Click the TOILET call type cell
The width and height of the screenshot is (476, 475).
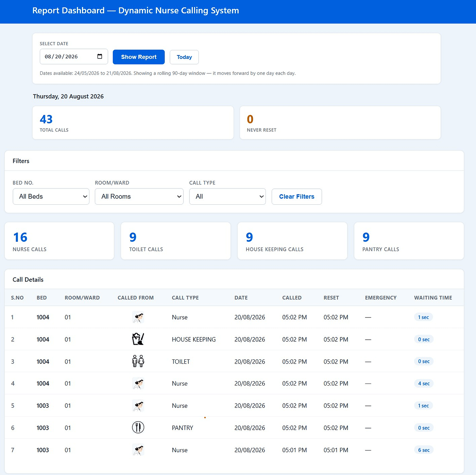coord(181,361)
